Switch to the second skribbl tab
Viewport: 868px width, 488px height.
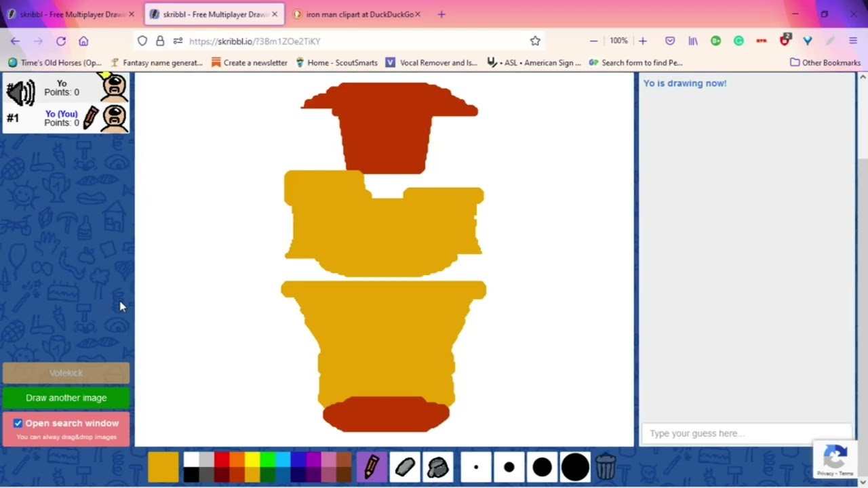(x=215, y=14)
